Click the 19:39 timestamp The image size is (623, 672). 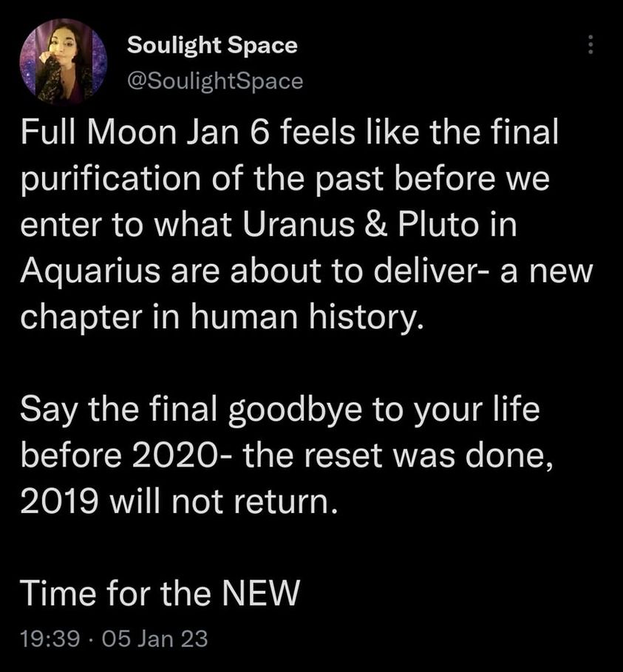(50, 638)
